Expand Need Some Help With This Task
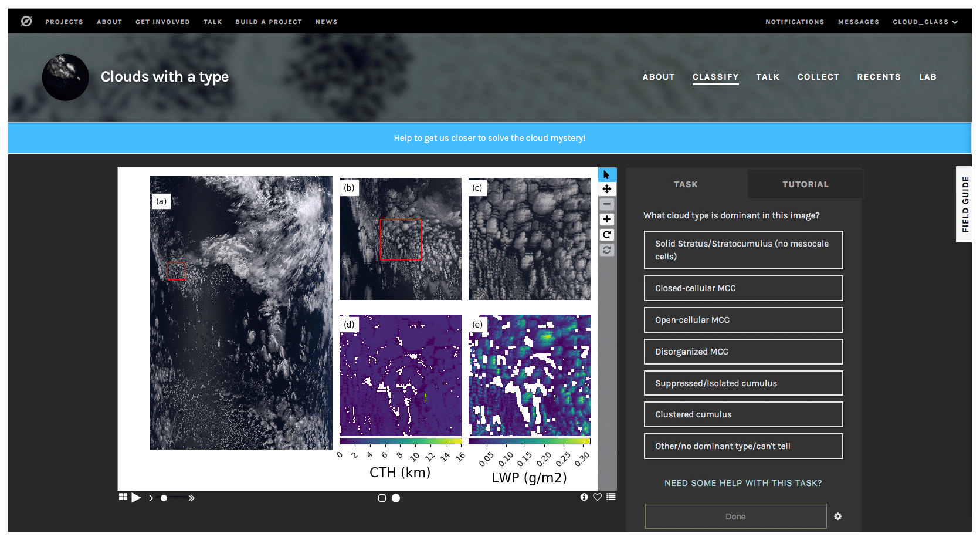 (x=742, y=483)
